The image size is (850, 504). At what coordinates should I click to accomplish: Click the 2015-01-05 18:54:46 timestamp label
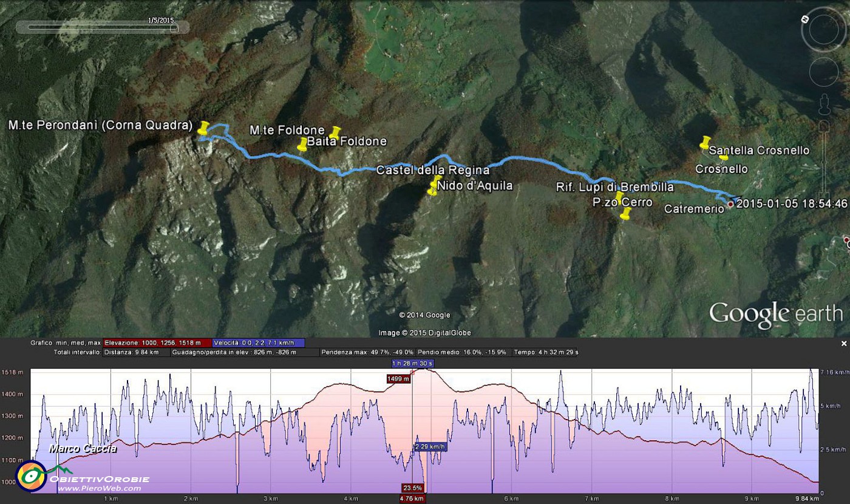(791, 204)
